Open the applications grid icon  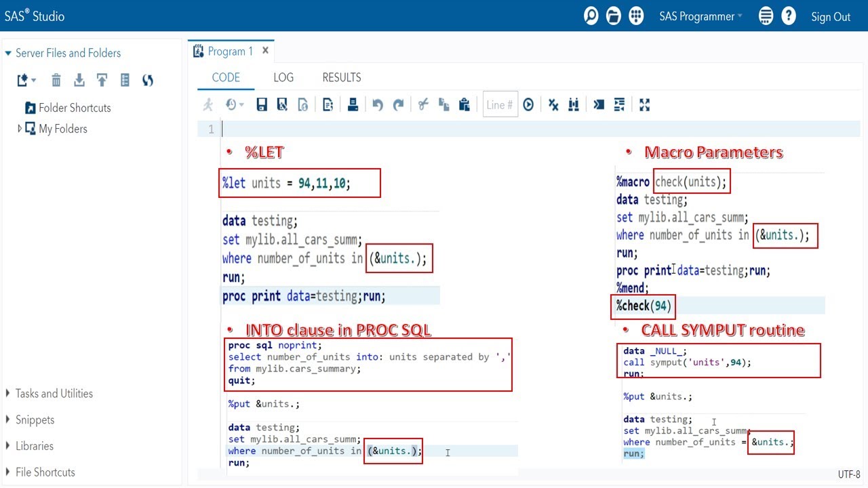click(636, 16)
